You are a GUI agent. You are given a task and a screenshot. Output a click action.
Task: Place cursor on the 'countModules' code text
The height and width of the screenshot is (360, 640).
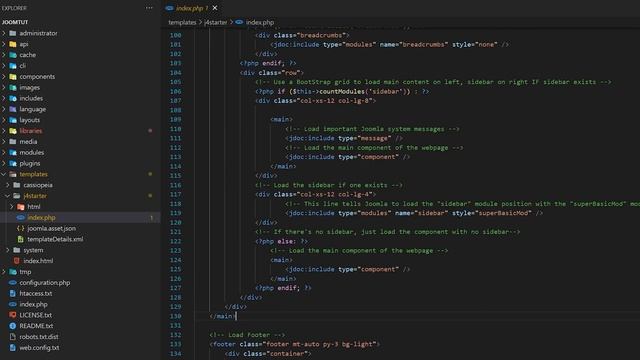tap(342, 91)
